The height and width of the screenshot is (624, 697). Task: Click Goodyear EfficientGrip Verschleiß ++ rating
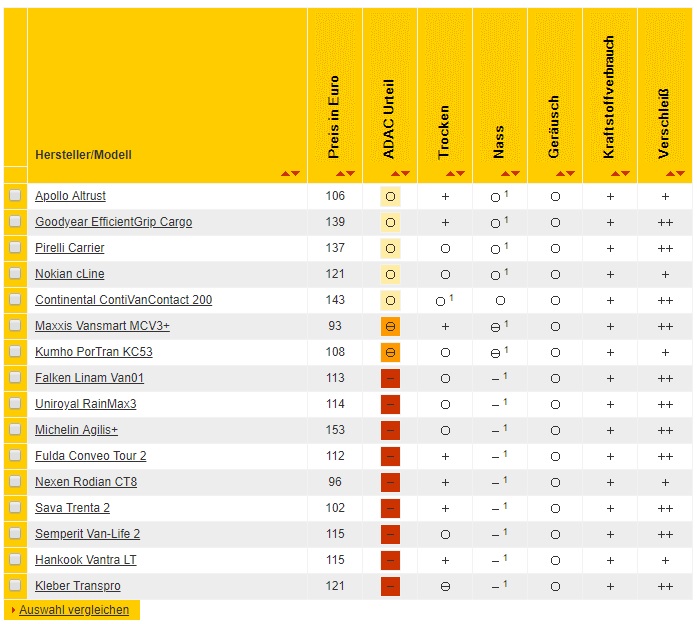pyautogui.click(x=665, y=223)
